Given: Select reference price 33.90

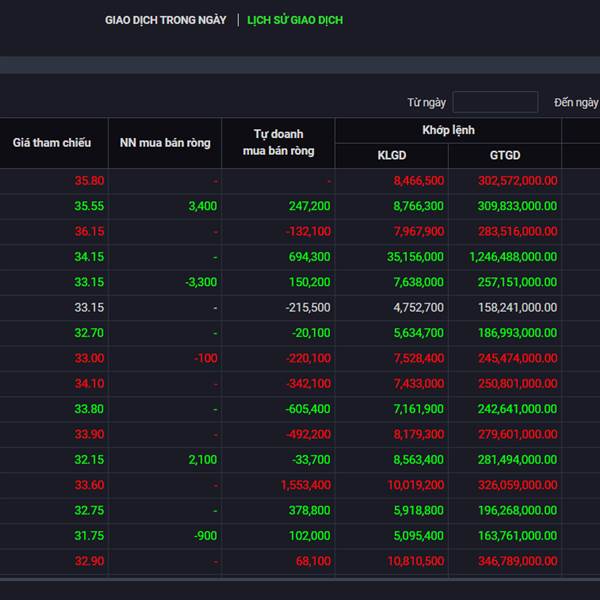Looking at the screenshot, I should [x=89, y=434].
